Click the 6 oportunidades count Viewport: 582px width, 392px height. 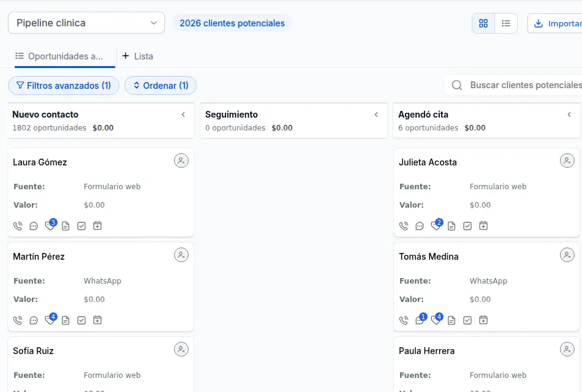428,128
